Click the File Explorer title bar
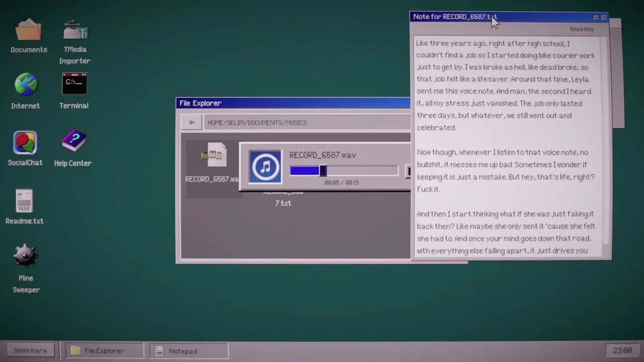Screen dimensions: 644x362 pyautogui.click(x=294, y=103)
